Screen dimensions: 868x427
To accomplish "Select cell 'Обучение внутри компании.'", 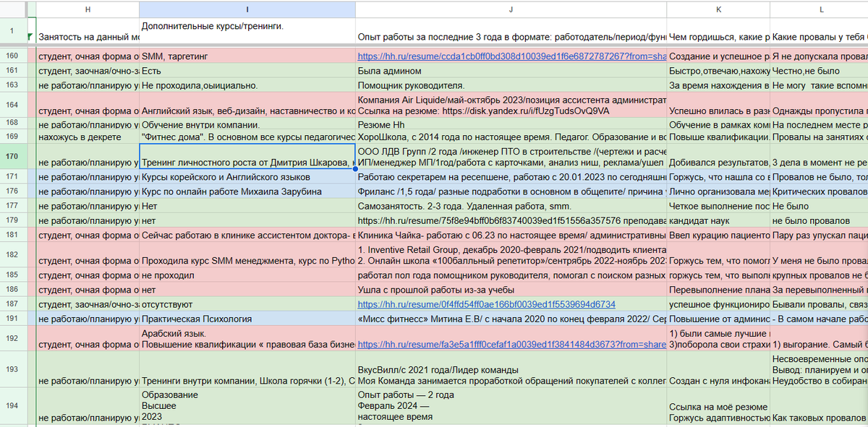I will click(x=247, y=124).
